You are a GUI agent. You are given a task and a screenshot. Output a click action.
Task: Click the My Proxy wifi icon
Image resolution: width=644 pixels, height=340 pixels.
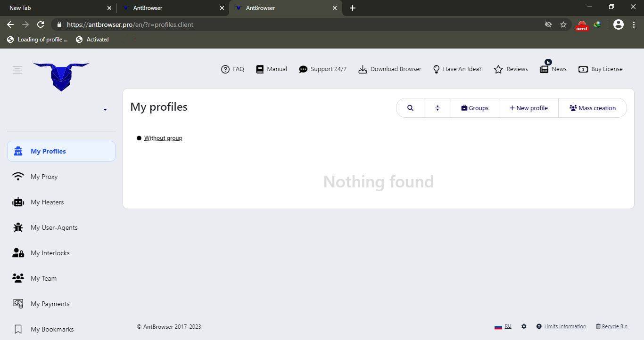pyautogui.click(x=18, y=177)
